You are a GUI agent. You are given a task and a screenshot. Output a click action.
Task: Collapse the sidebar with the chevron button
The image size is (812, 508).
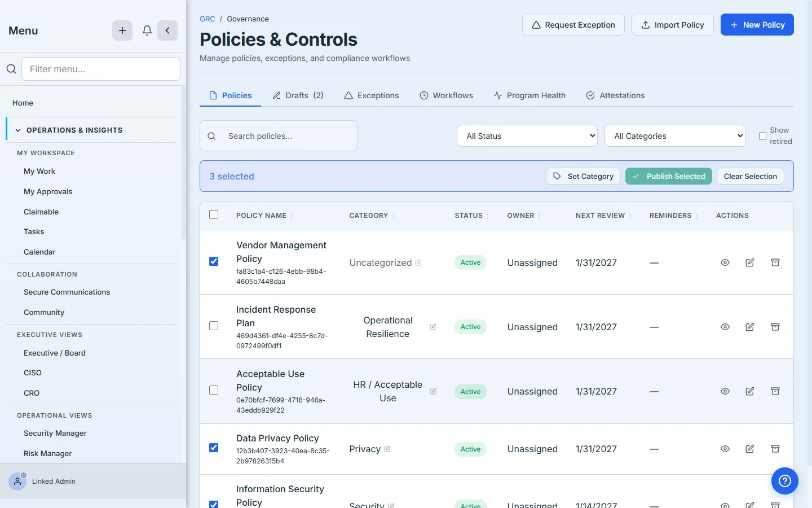pyautogui.click(x=167, y=30)
